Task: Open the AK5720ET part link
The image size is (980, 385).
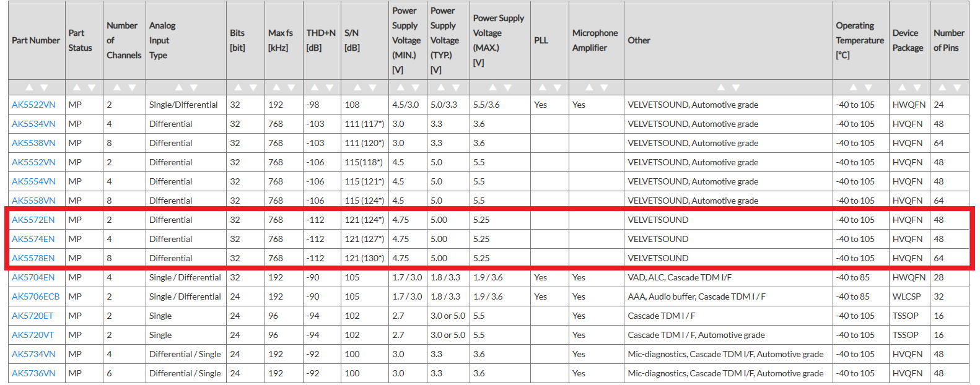Action: tap(33, 316)
